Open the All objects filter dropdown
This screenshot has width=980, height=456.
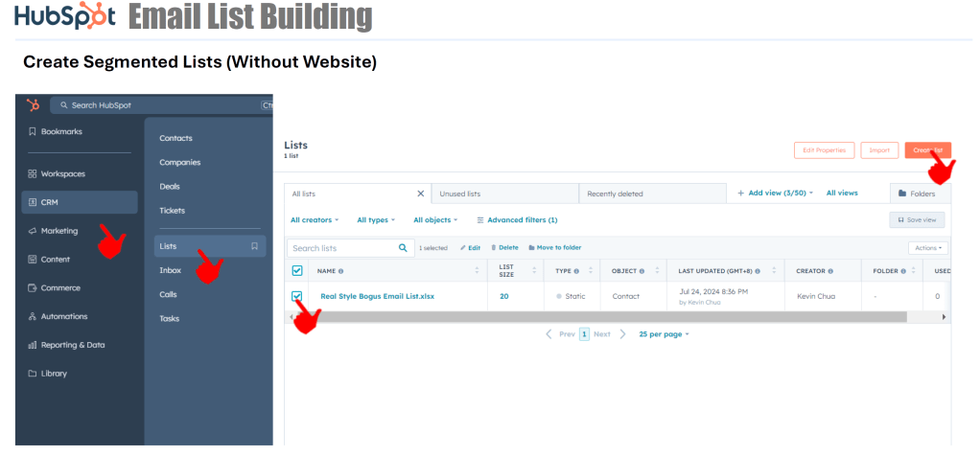point(435,220)
